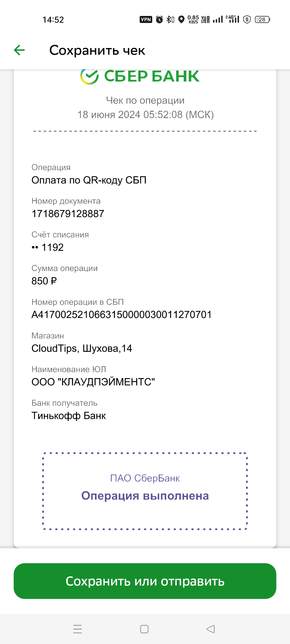Tap the Bluetooth status icon
The image size is (290, 644).
170,20
